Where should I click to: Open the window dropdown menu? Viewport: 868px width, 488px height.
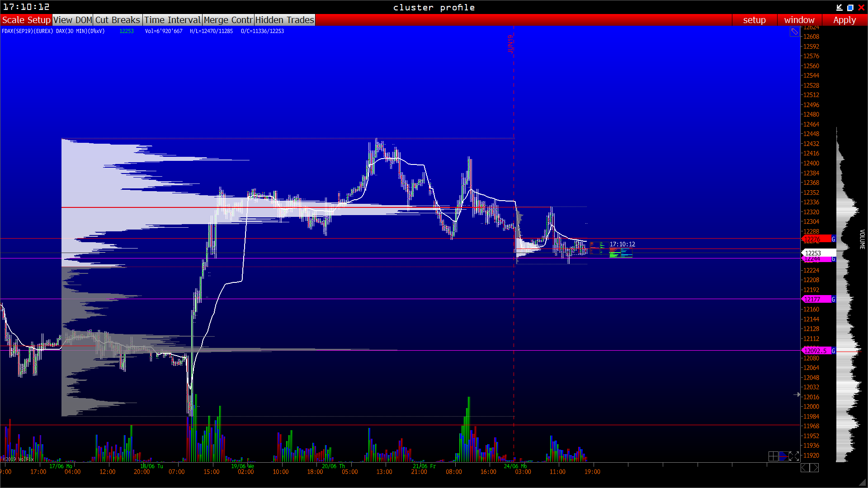pos(799,20)
